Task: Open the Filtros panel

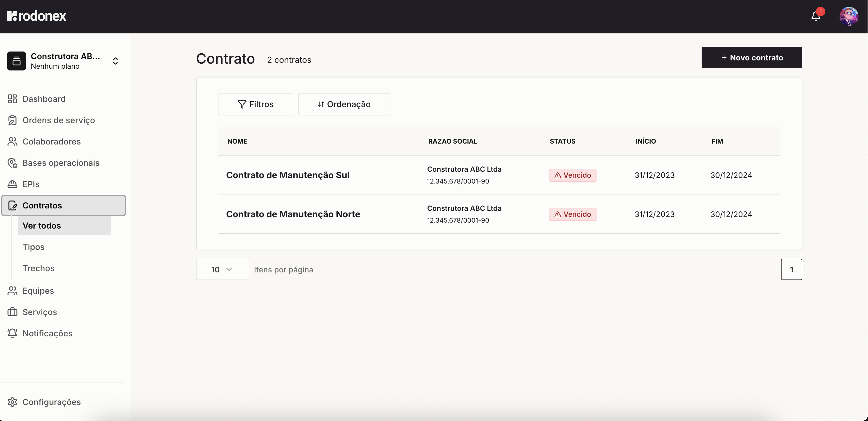Action: [x=255, y=104]
